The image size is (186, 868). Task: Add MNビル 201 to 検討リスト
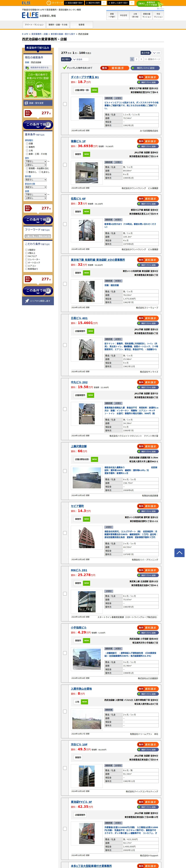(148, 575)
